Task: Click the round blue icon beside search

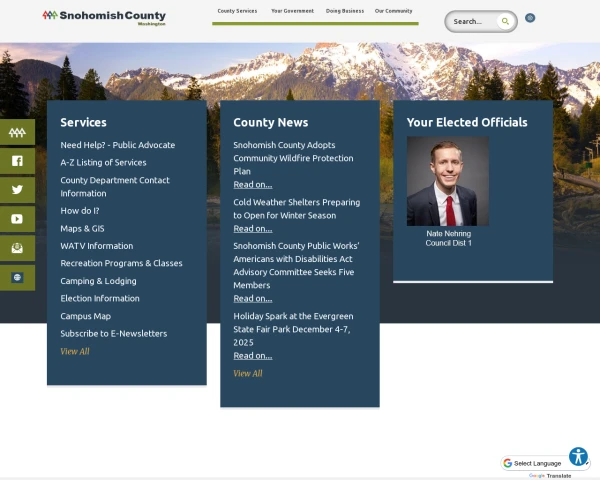Action: [530, 18]
